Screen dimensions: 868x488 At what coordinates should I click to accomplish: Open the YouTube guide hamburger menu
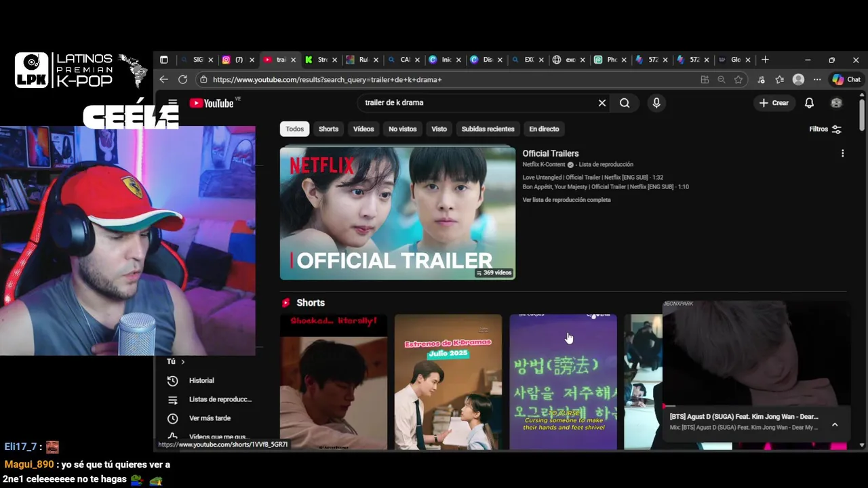tap(173, 103)
